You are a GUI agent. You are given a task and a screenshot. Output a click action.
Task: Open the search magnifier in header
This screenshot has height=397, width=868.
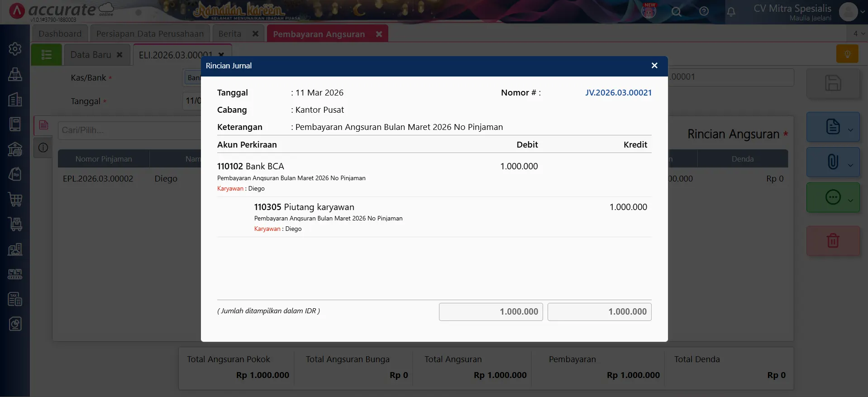(x=676, y=12)
